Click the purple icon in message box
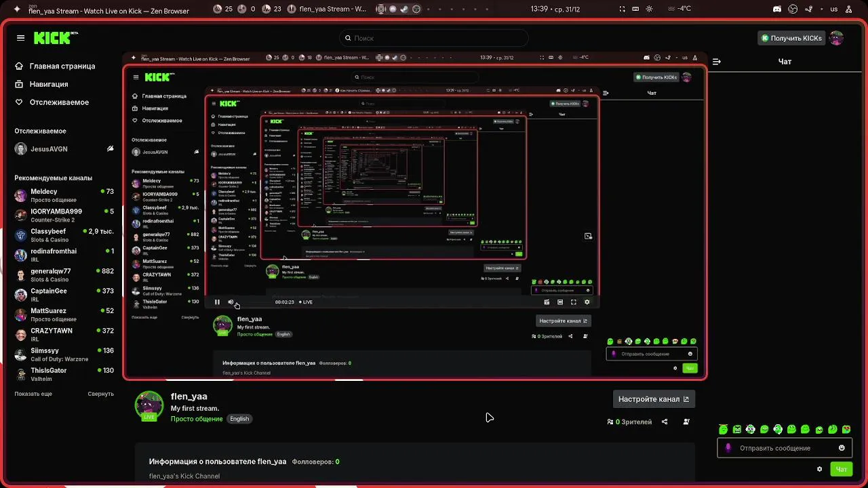The width and height of the screenshot is (868, 488). 728,448
